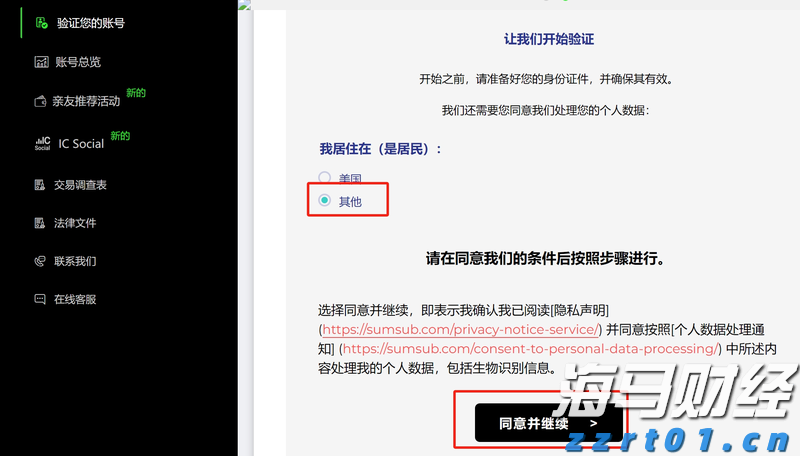Open the sumsub privacy-notice-service link
This screenshot has height=456, width=800.
[x=461, y=329]
